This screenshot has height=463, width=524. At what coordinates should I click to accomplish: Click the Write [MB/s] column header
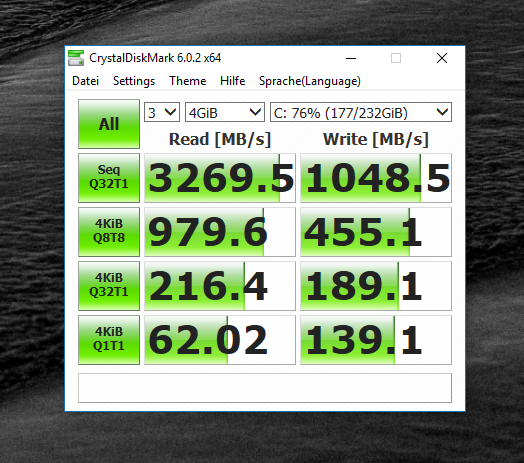tap(376, 139)
